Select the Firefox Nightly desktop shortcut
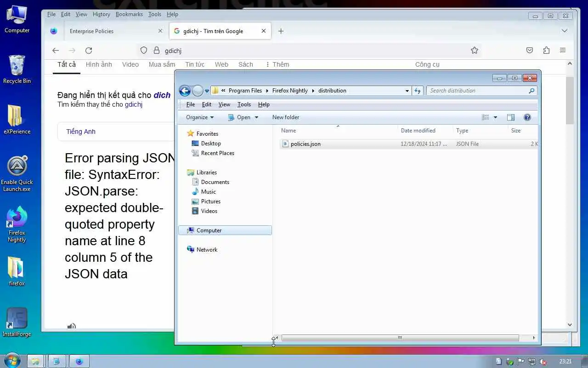The height and width of the screenshot is (368, 588). 17,224
